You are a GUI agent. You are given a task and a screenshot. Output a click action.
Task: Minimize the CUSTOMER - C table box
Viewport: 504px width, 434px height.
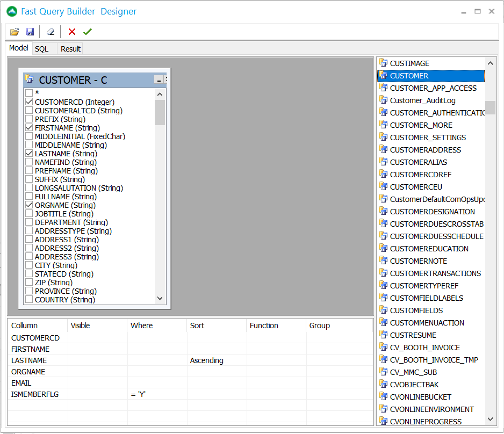tap(159, 79)
